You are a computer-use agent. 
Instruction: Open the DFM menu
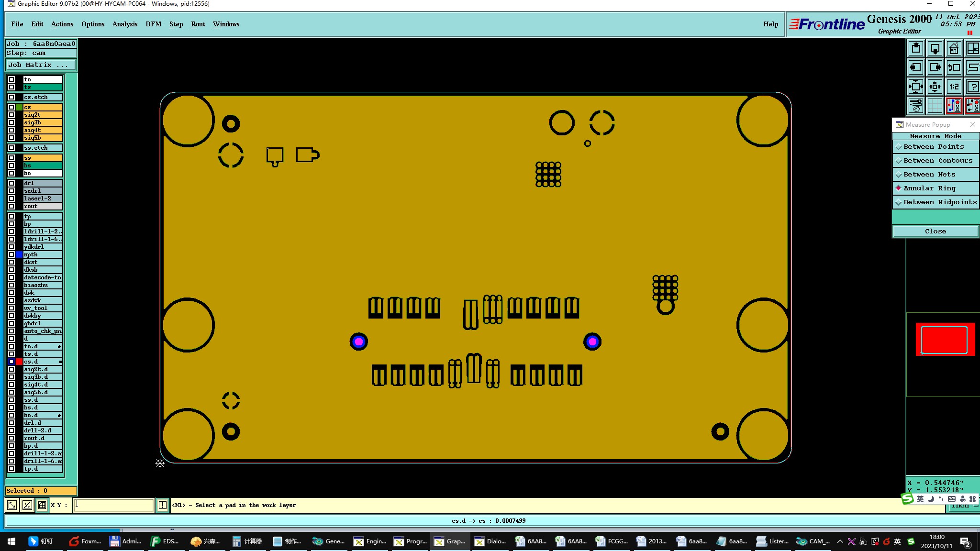(153, 24)
